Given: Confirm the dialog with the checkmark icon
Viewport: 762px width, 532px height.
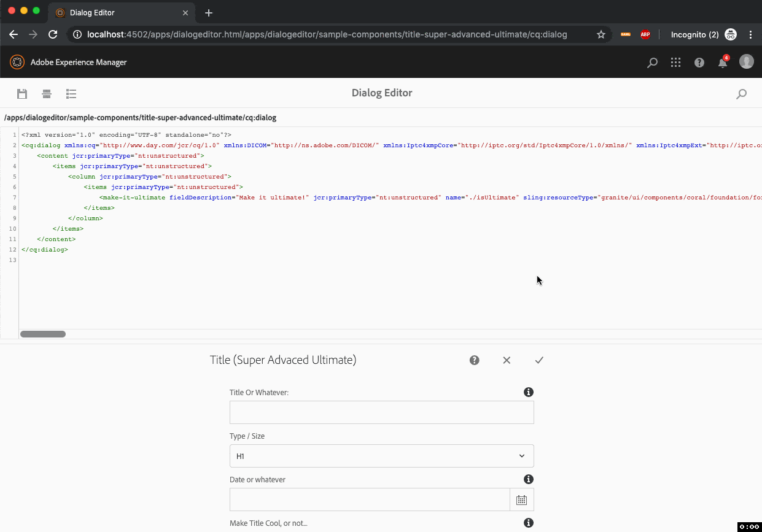Looking at the screenshot, I should pyautogui.click(x=539, y=360).
